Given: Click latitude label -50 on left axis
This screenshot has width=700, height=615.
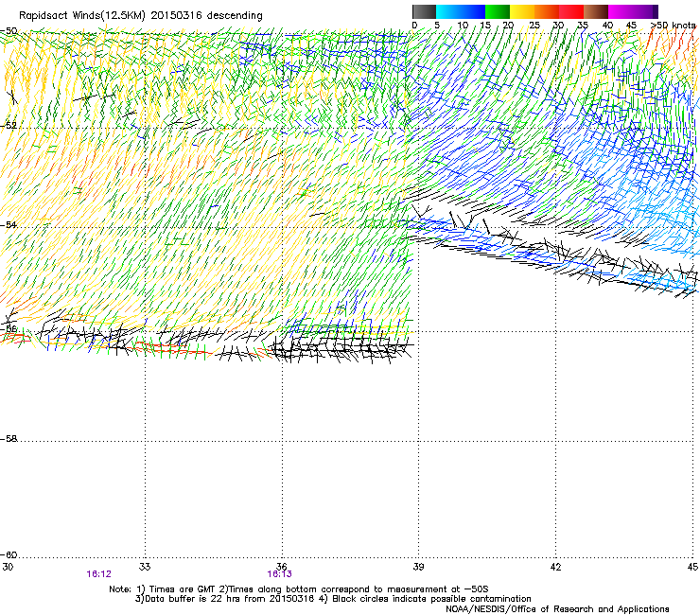Looking at the screenshot, I should click(x=9, y=31).
